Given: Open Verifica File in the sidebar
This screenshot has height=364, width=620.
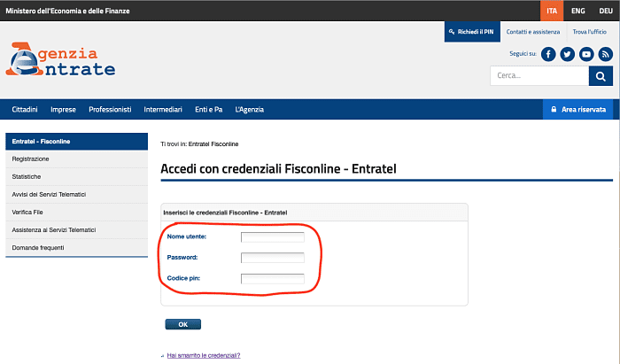Looking at the screenshot, I should (x=77, y=213).
